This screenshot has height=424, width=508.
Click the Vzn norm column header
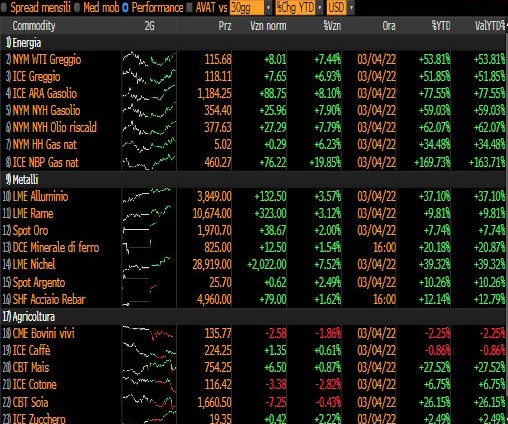click(268, 26)
